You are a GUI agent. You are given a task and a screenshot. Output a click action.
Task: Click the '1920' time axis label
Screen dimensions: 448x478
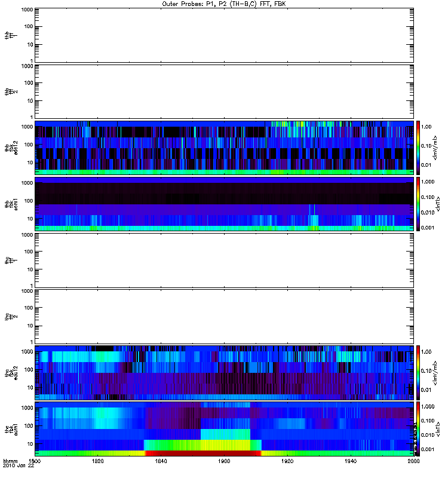[287, 461]
